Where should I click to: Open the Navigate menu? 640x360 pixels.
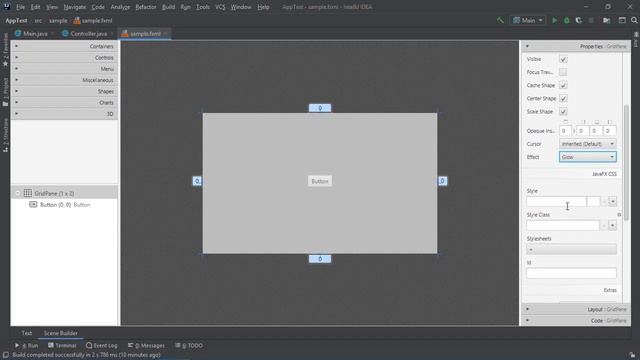[x=75, y=7]
